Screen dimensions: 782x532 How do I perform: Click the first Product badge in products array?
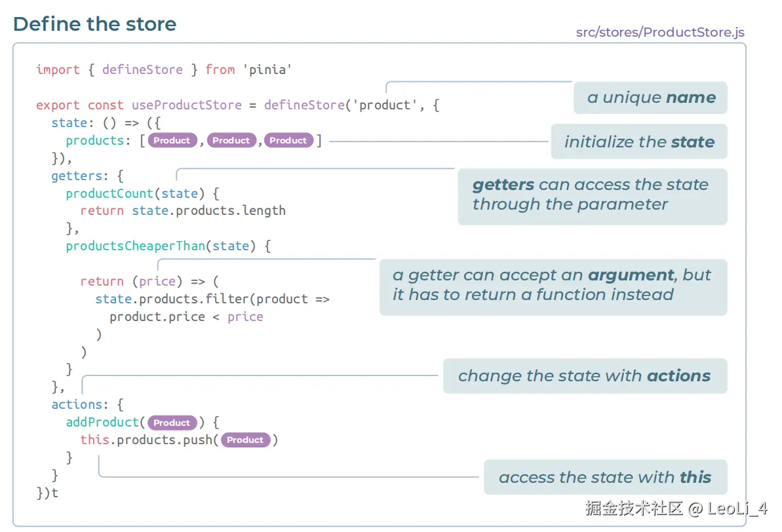172,140
